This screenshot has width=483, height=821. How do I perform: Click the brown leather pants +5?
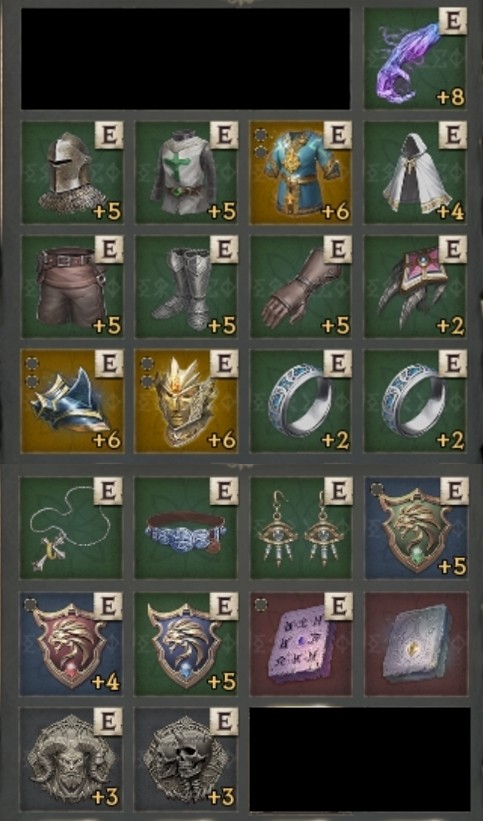72,286
